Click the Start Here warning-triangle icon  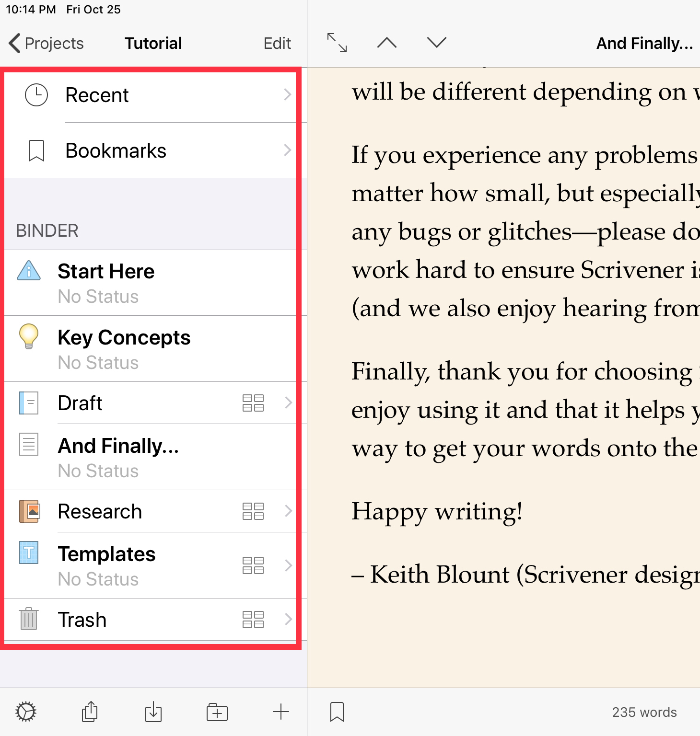[29, 271]
